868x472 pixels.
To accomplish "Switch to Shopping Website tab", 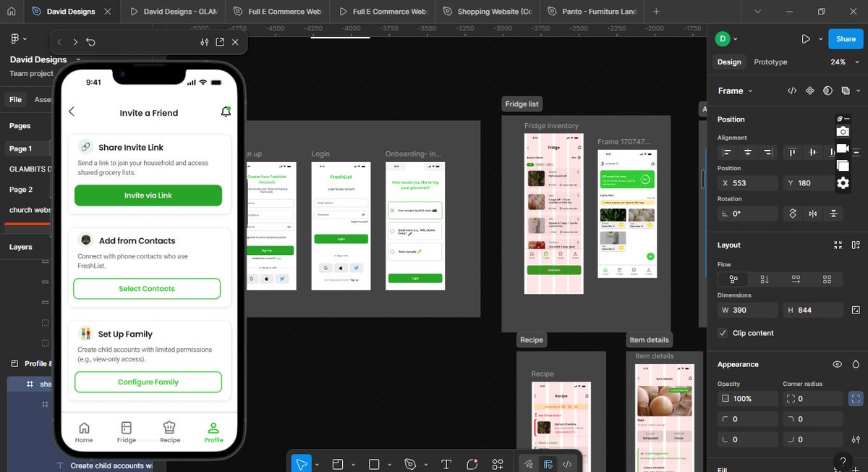I will coord(487,12).
